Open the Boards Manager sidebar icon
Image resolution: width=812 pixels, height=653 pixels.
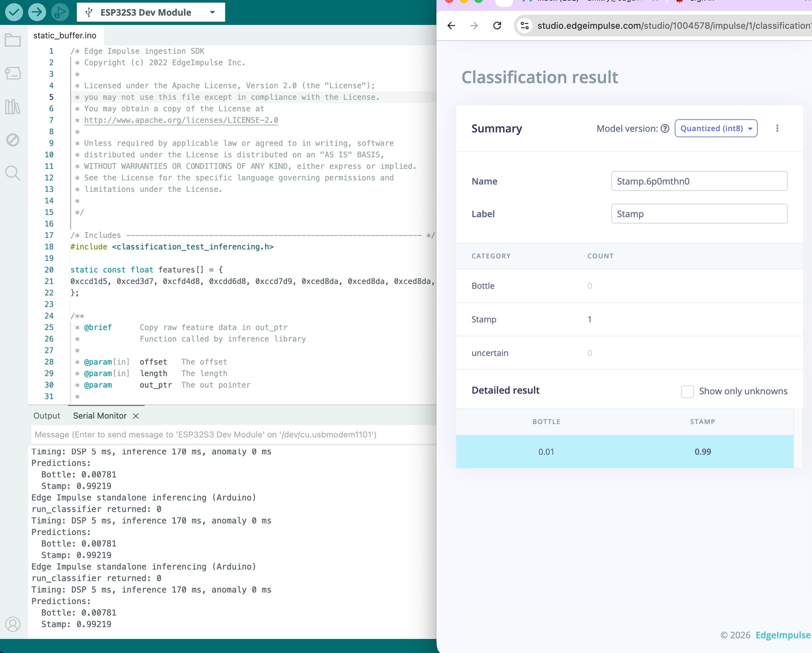13,74
